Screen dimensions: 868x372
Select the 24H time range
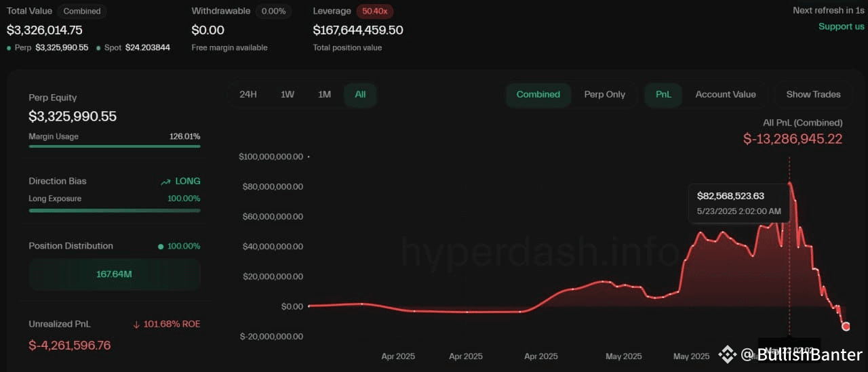[x=248, y=94]
